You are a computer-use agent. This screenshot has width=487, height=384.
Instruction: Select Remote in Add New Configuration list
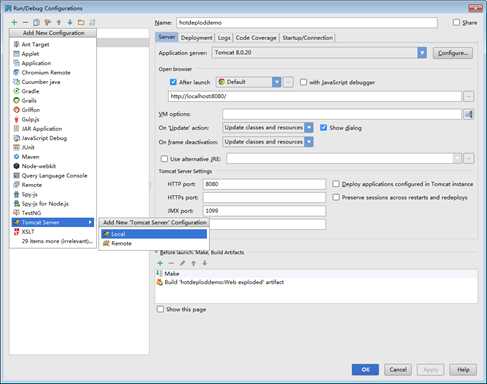pyautogui.click(x=53, y=185)
